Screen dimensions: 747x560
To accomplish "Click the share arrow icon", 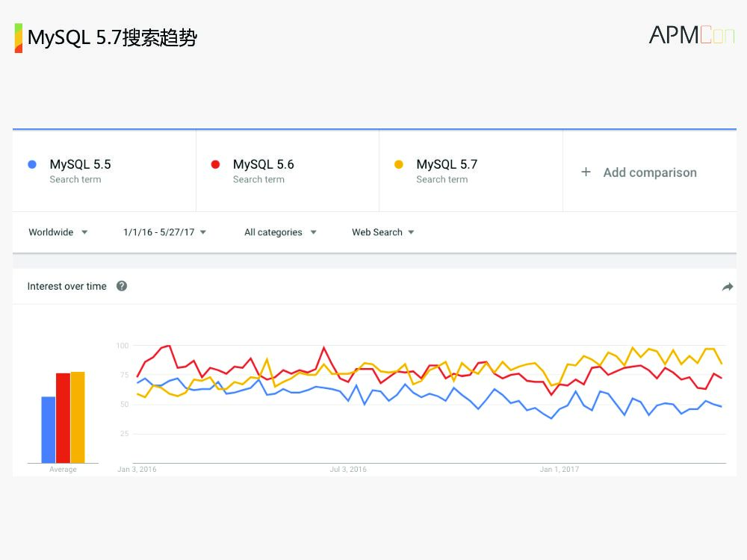I will pos(728,287).
